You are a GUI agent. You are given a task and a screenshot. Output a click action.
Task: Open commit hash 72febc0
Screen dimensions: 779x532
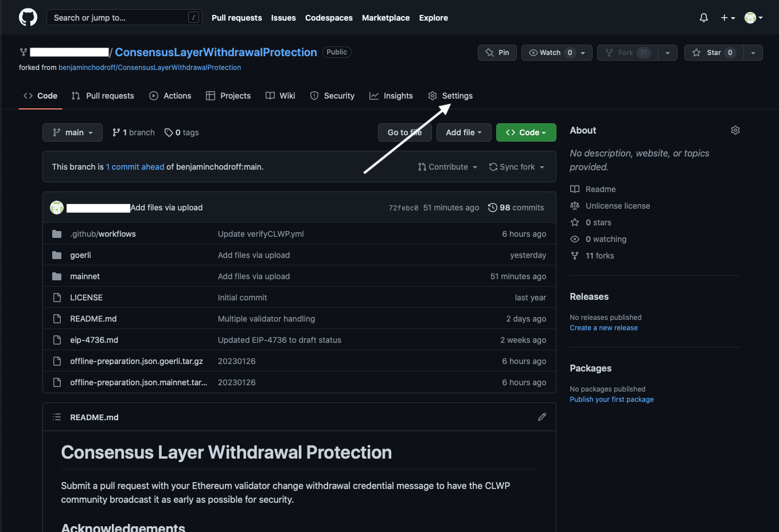coord(403,208)
